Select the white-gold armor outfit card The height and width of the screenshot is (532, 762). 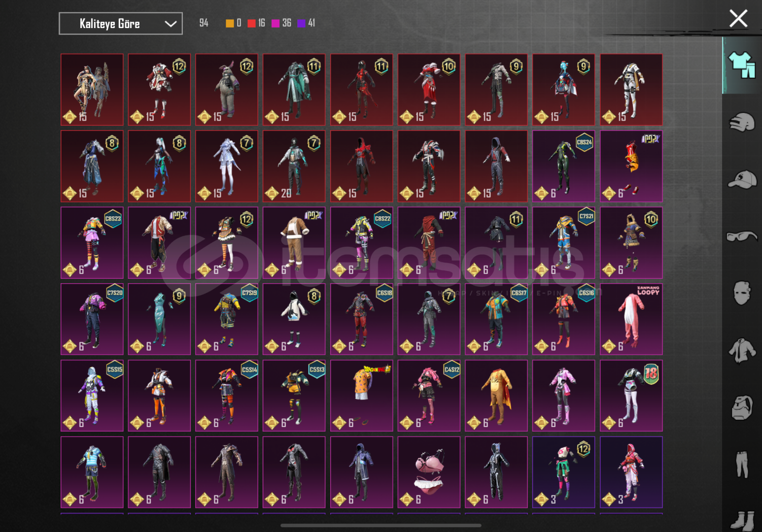631,90
